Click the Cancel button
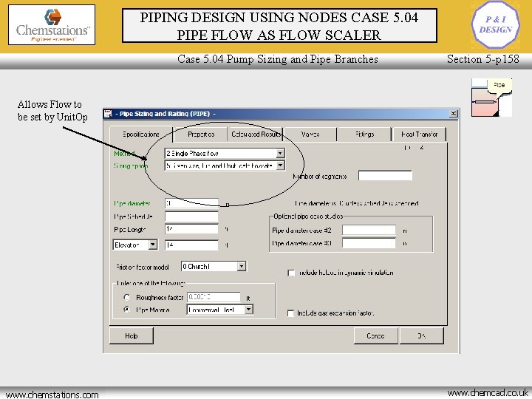This screenshot has height=399, width=532. (x=375, y=336)
